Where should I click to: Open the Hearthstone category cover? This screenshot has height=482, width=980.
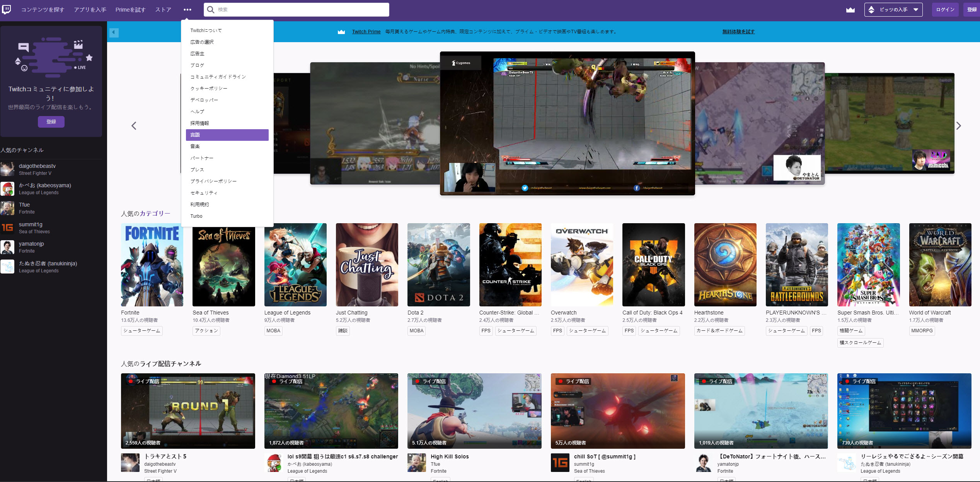click(725, 265)
